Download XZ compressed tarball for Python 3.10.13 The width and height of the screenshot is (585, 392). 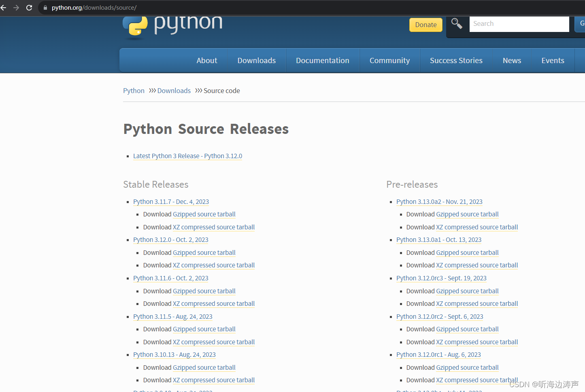(x=214, y=380)
